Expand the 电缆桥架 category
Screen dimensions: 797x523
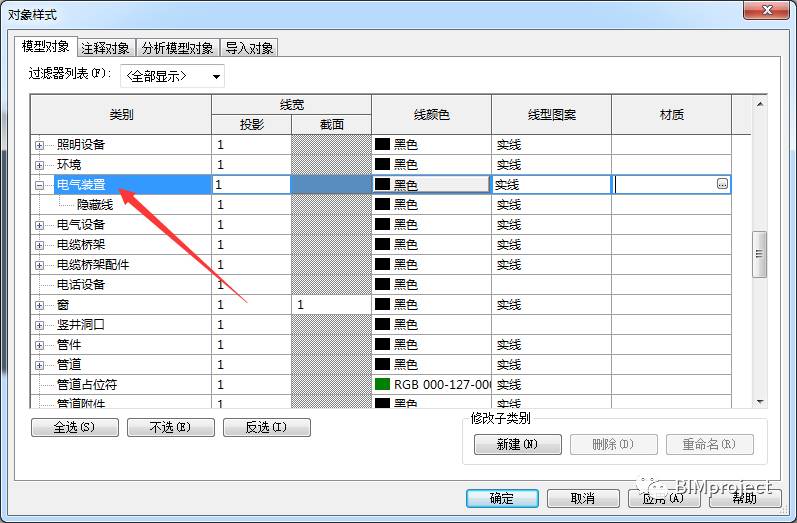[x=39, y=245]
